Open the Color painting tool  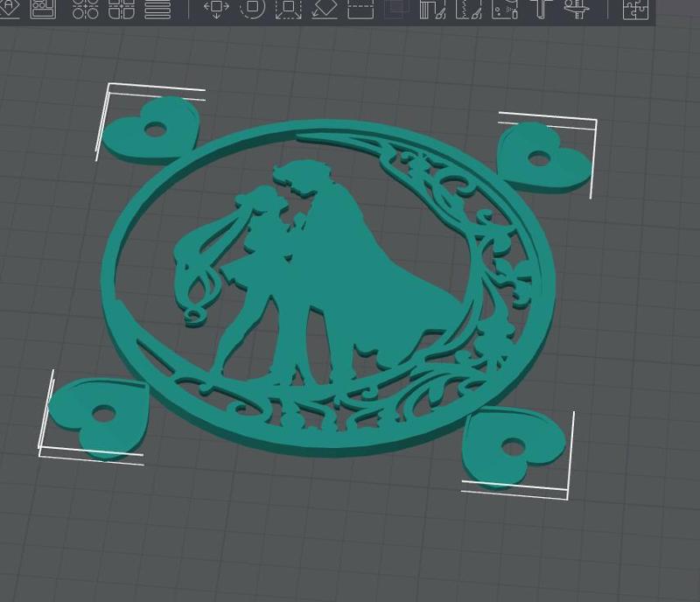pos(505,9)
